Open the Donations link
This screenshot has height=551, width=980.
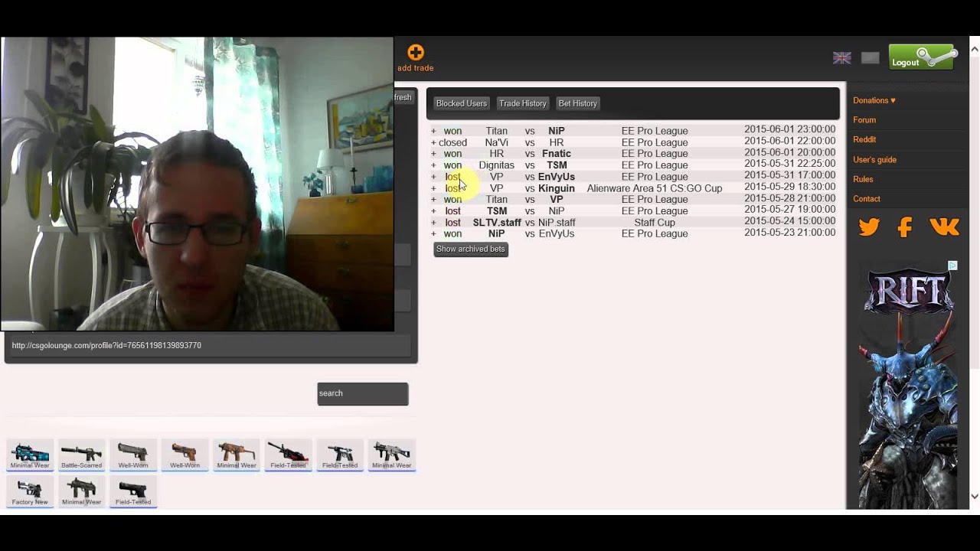point(874,100)
